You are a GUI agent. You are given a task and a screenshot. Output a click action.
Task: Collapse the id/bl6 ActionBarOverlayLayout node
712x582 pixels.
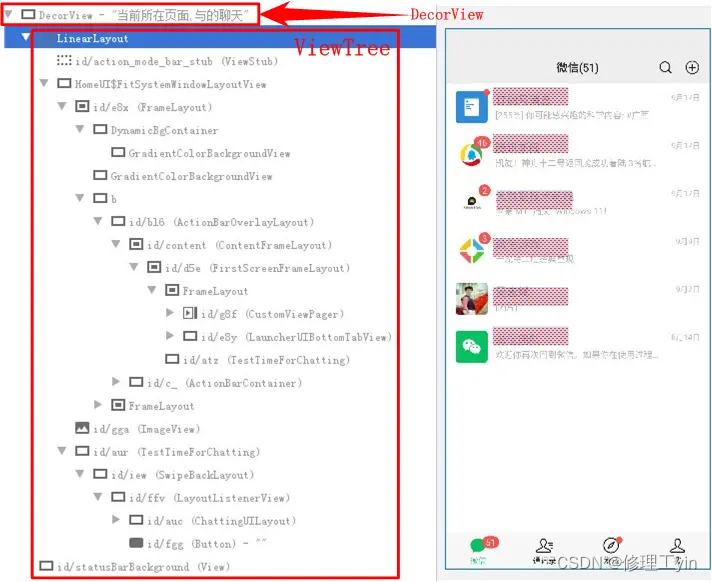point(98,221)
